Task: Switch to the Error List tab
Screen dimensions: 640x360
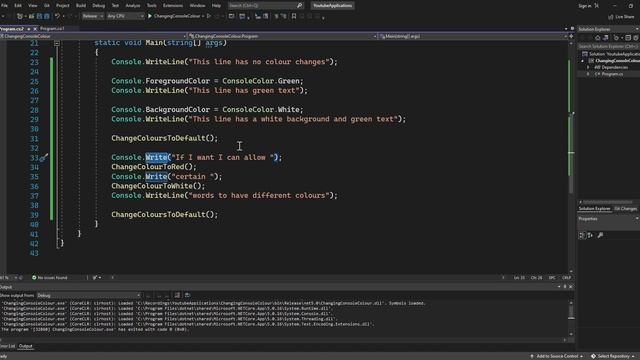Action: coord(7,346)
